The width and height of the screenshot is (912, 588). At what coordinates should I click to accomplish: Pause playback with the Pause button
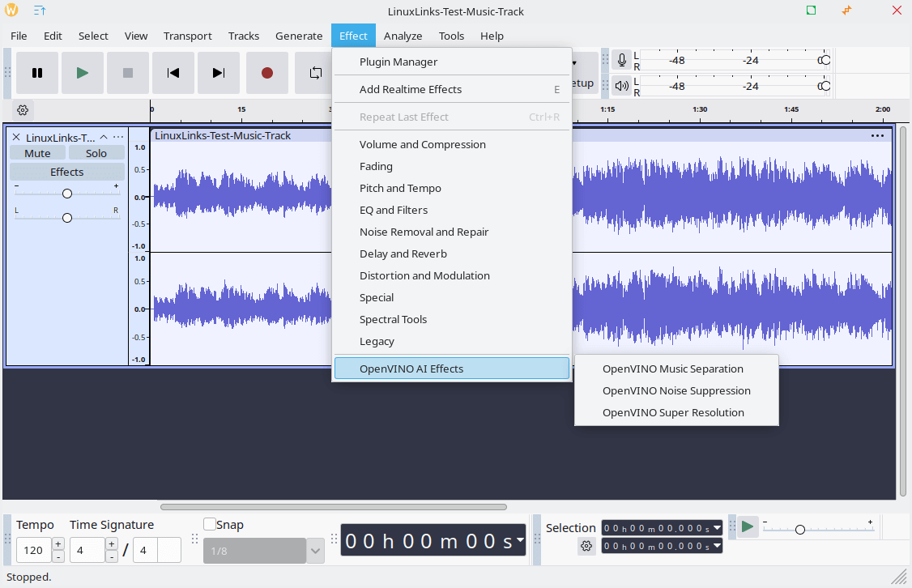37,73
